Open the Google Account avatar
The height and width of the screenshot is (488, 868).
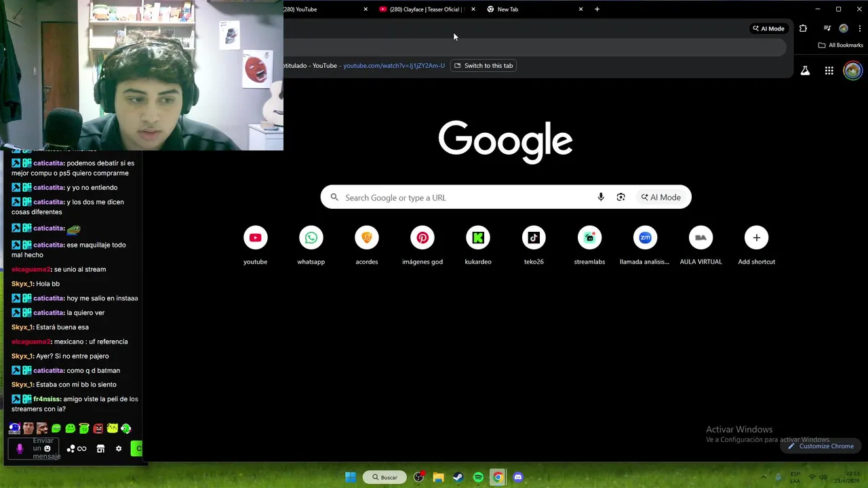[852, 70]
